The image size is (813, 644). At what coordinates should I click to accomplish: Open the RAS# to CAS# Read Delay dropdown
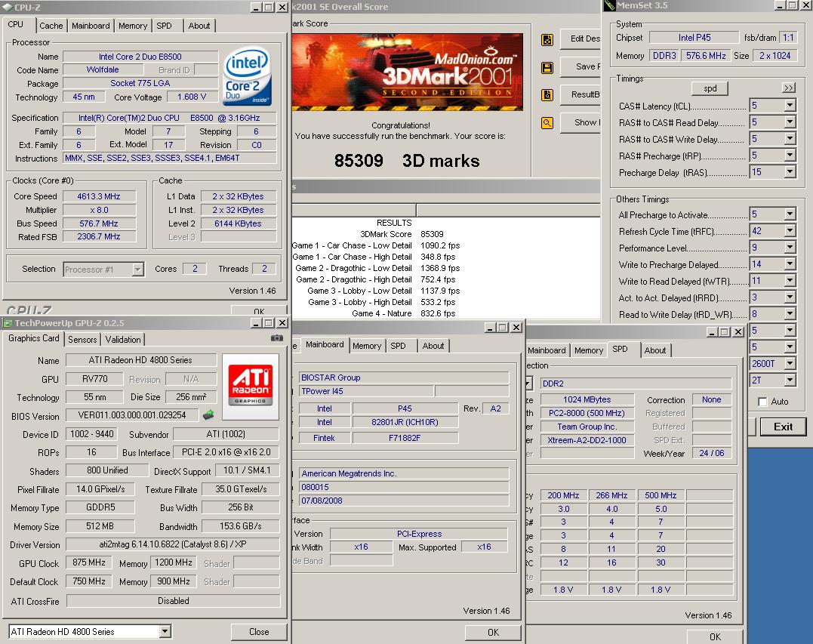790,122
